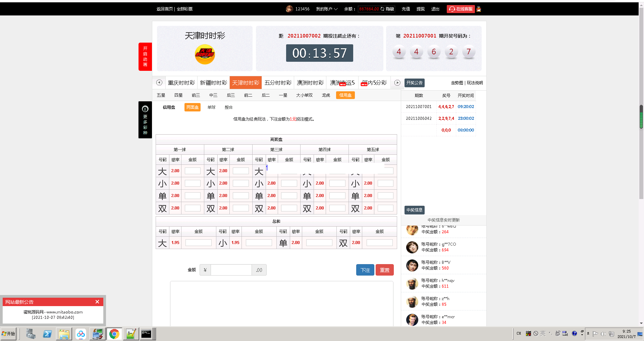Click the user avatar next to 123456

pyautogui.click(x=289, y=9)
